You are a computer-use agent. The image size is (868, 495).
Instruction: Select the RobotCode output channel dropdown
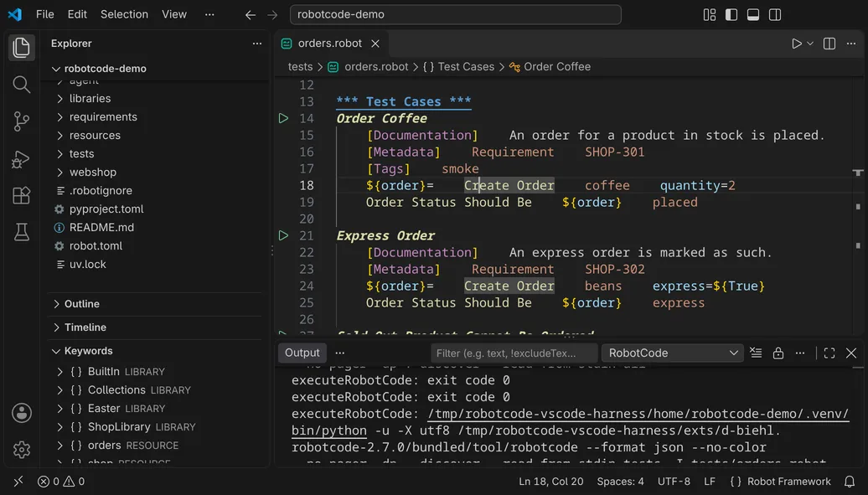(673, 353)
